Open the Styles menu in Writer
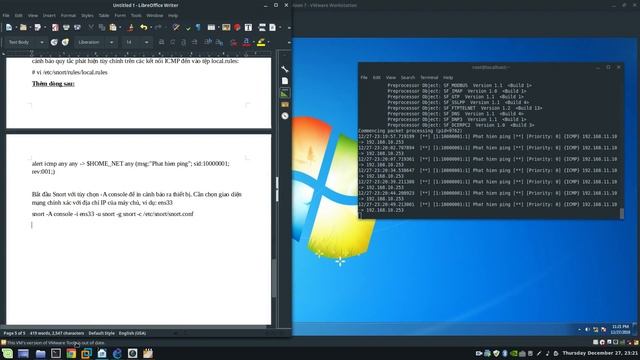Viewport: 640px width, 360px height. pos(87,16)
